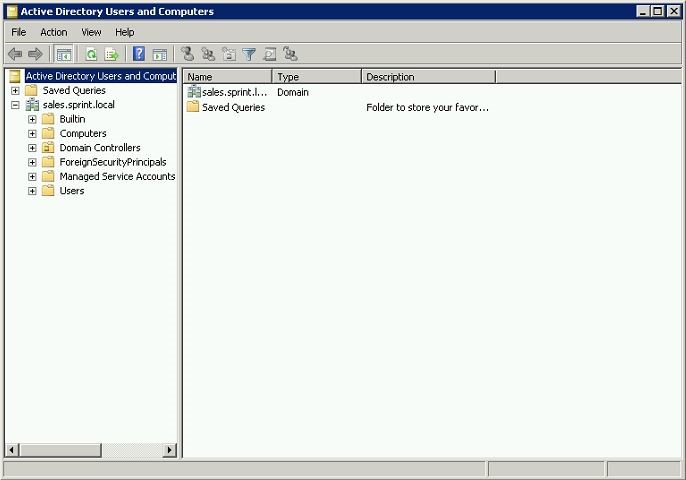Image resolution: width=686 pixels, height=480 pixels.
Task: Click the tree pane horizontal scrollbar thumb
Action: (x=60, y=450)
